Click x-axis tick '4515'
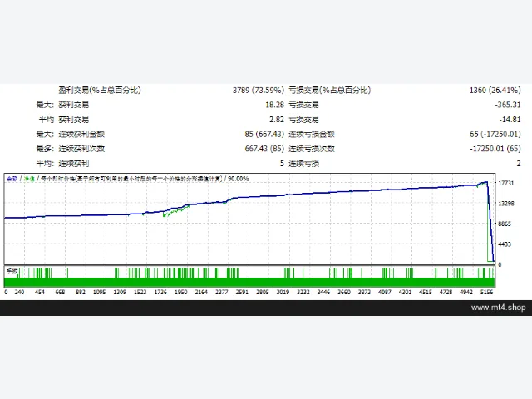This screenshot has height=399, width=532. tap(425, 292)
